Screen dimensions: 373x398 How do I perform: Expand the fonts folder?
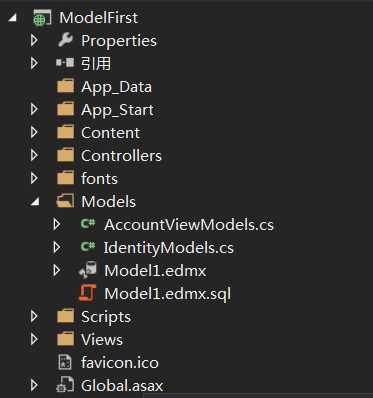pos(34,178)
